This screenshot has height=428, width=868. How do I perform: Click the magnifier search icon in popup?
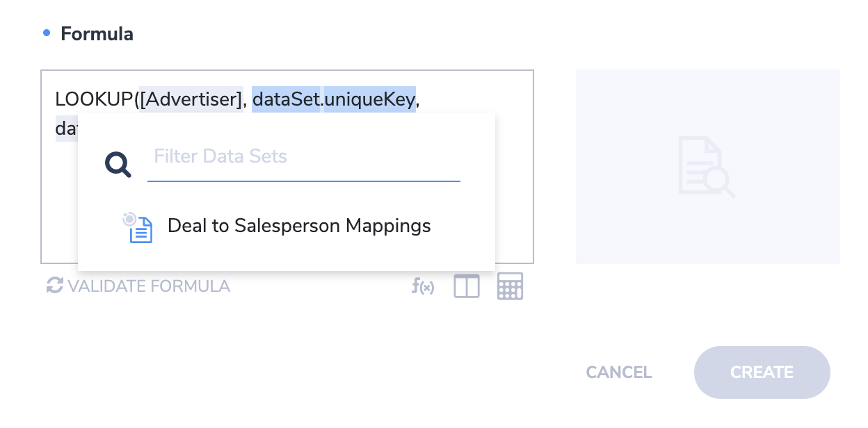tap(118, 165)
